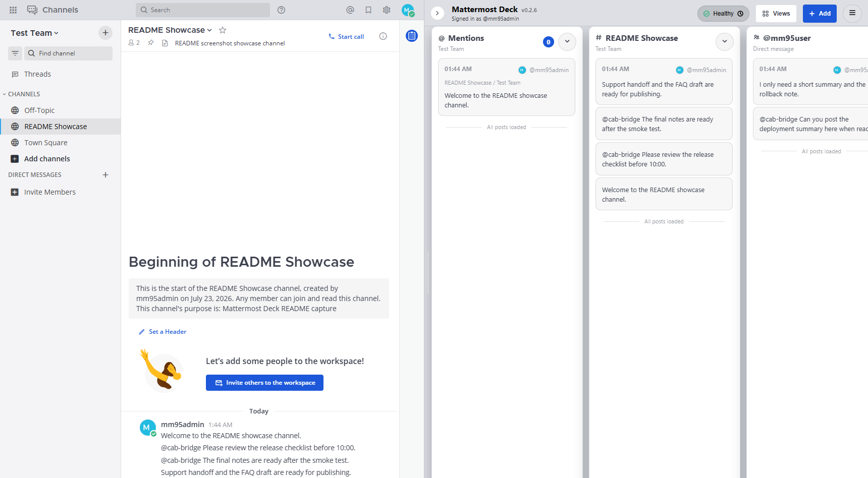Click the Invite others to the workspace button
Screen dimensions: 868x478
pos(264,383)
